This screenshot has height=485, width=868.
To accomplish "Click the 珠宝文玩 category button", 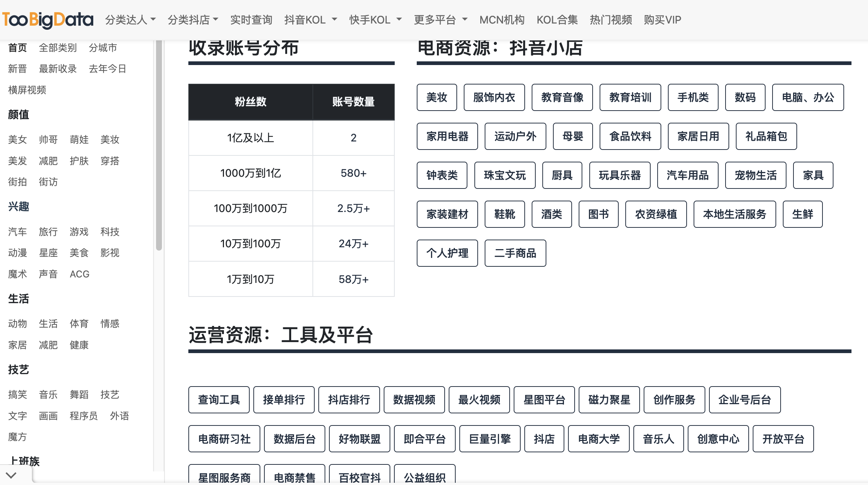I will point(505,175).
